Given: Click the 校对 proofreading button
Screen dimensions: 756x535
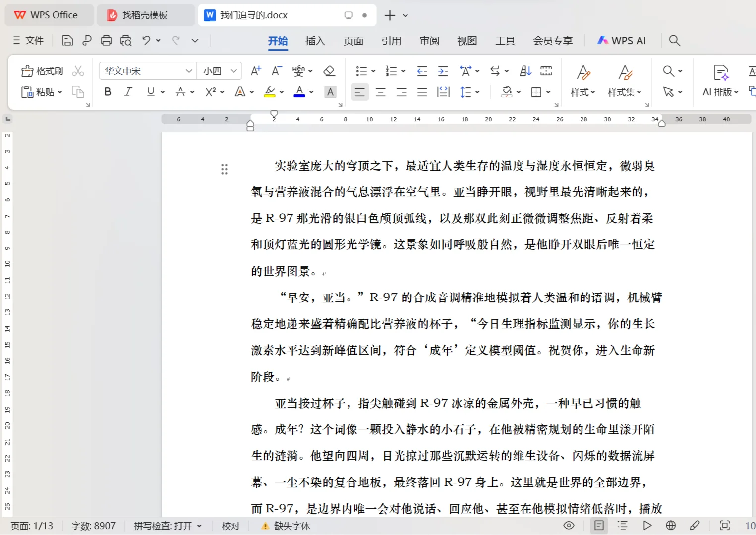Looking at the screenshot, I should (231, 525).
